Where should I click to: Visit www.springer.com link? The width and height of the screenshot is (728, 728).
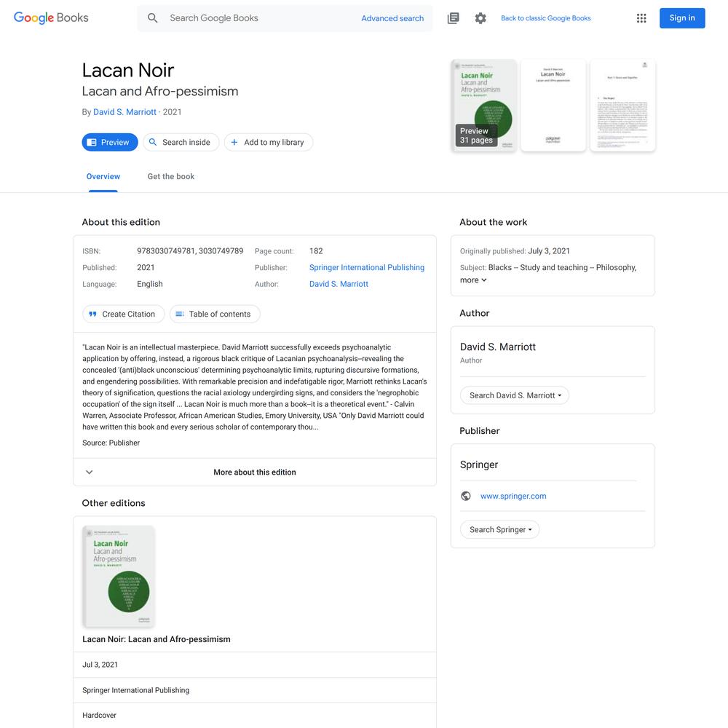[513, 496]
